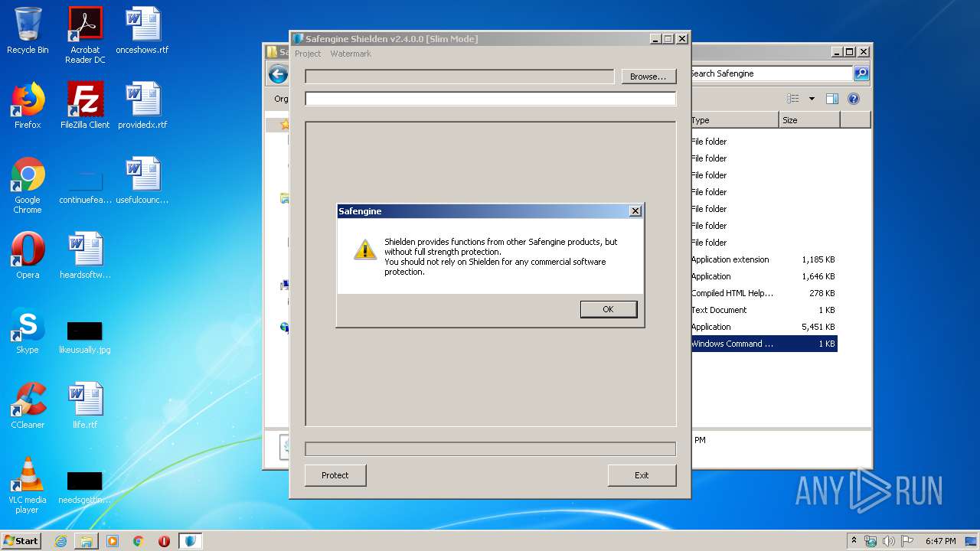Click the Browse... button in Shielden

pyautogui.click(x=648, y=77)
